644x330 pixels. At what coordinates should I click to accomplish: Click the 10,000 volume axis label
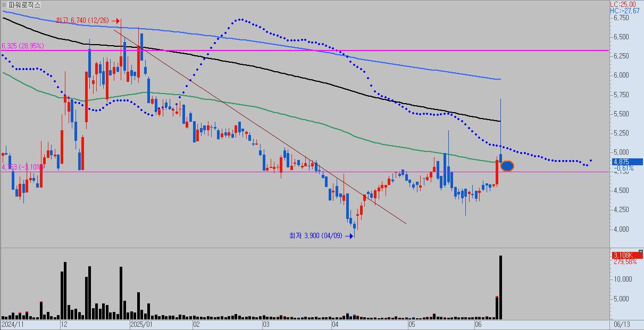(622, 279)
